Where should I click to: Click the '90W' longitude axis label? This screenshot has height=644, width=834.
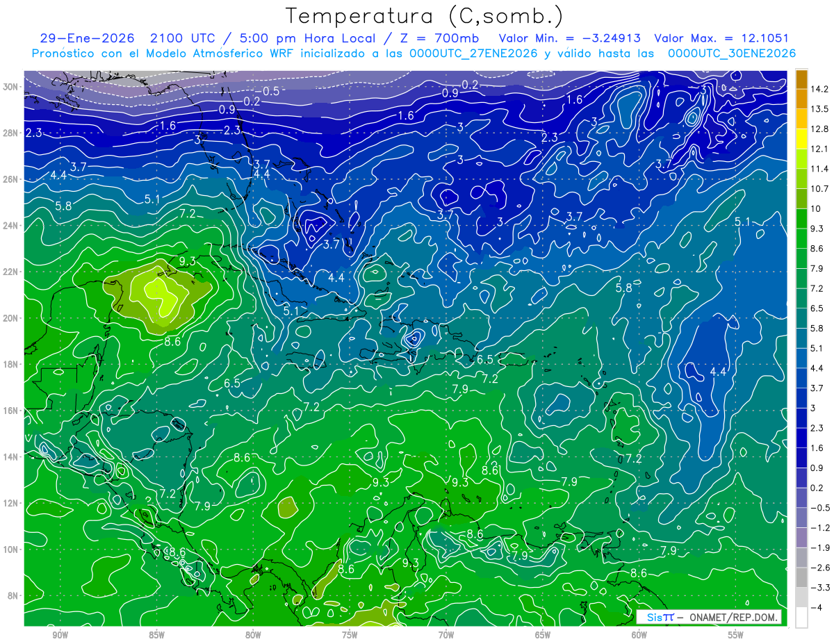(60, 635)
